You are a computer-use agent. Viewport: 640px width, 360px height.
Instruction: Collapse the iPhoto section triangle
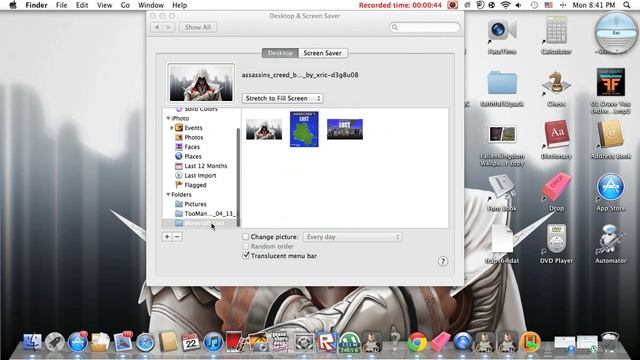point(168,118)
